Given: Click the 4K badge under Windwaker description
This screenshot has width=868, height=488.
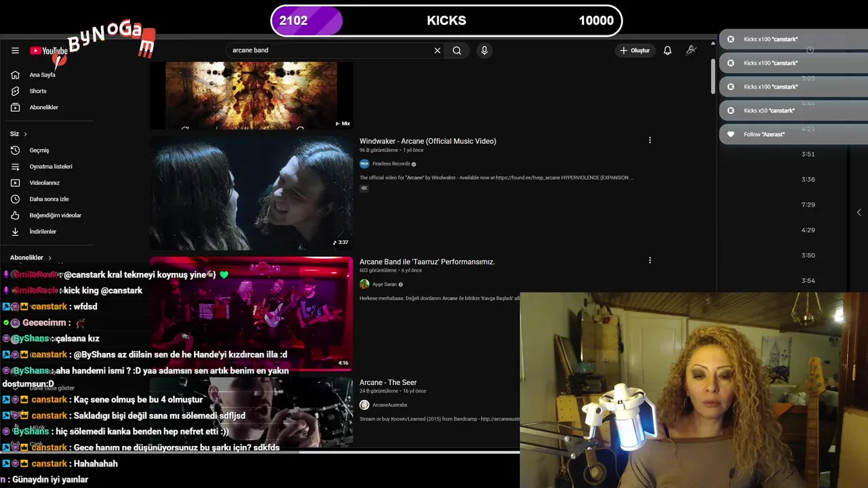Looking at the screenshot, I should (x=364, y=188).
